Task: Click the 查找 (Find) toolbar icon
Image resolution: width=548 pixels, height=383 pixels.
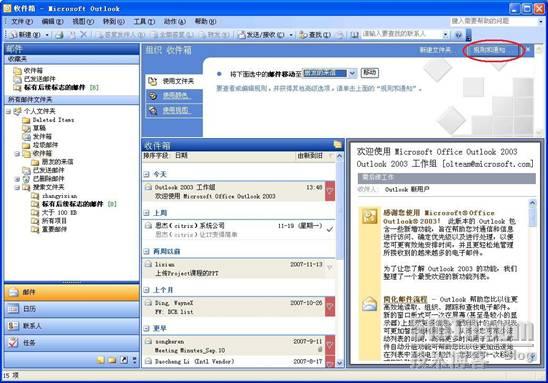Action: (x=315, y=35)
